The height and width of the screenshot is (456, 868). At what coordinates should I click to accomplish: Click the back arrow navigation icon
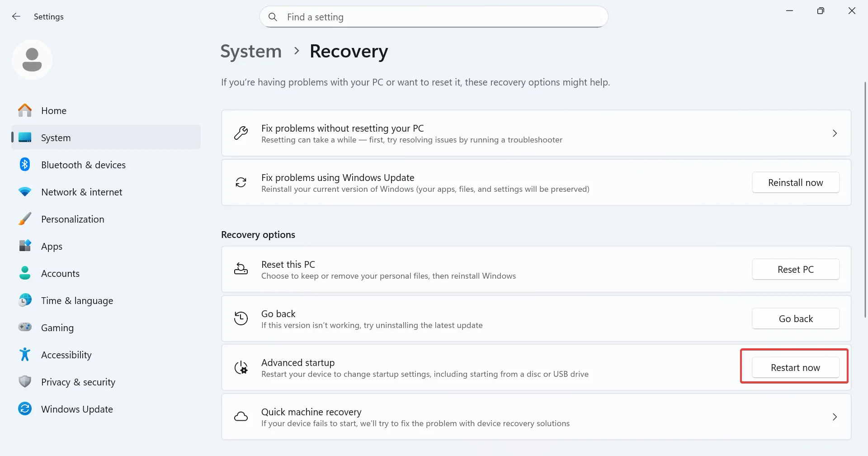[16, 16]
